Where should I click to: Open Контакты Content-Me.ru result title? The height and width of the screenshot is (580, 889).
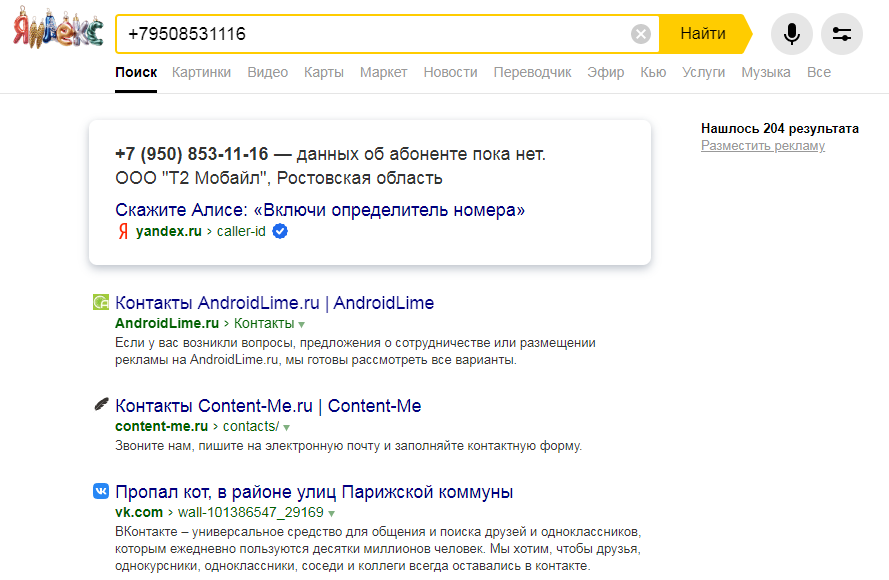(x=268, y=406)
